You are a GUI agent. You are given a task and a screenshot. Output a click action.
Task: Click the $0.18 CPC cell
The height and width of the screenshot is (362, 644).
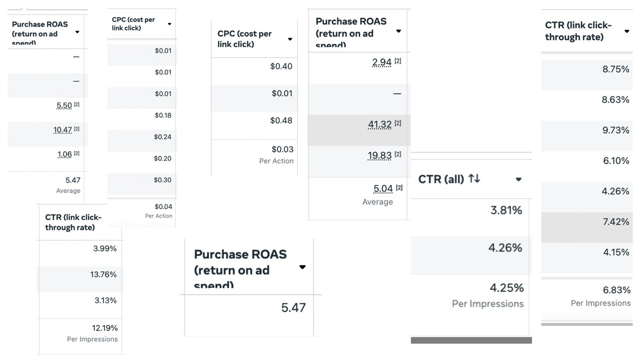point(163,115)
